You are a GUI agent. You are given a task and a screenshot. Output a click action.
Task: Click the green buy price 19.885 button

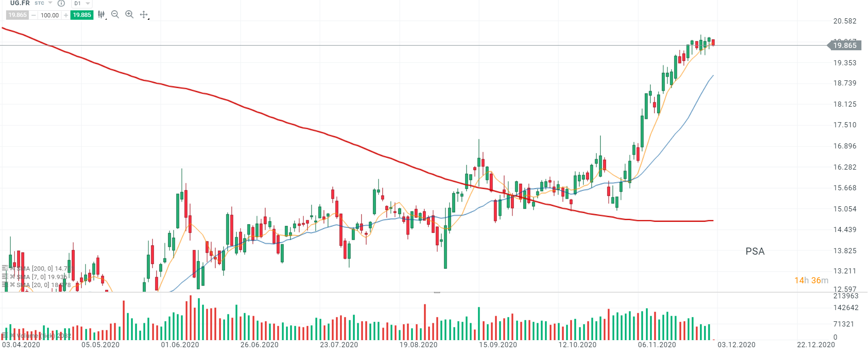pyautogui.click(x=82, y=15)
